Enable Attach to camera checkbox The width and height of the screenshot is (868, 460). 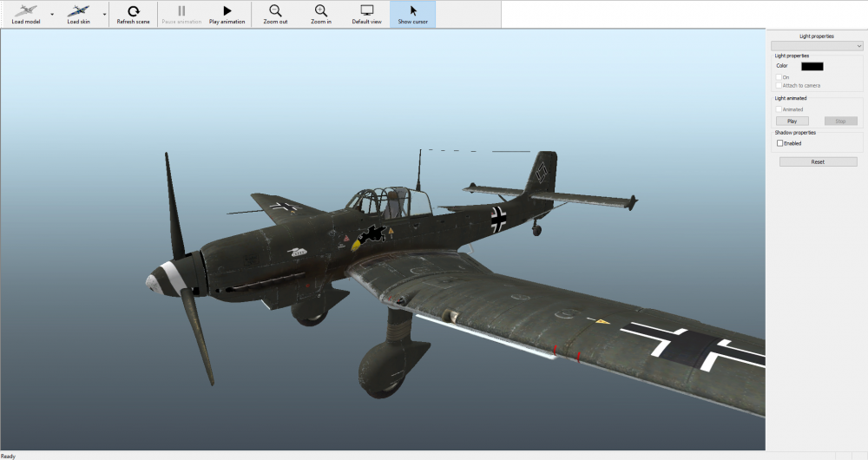tap(779, 85)
